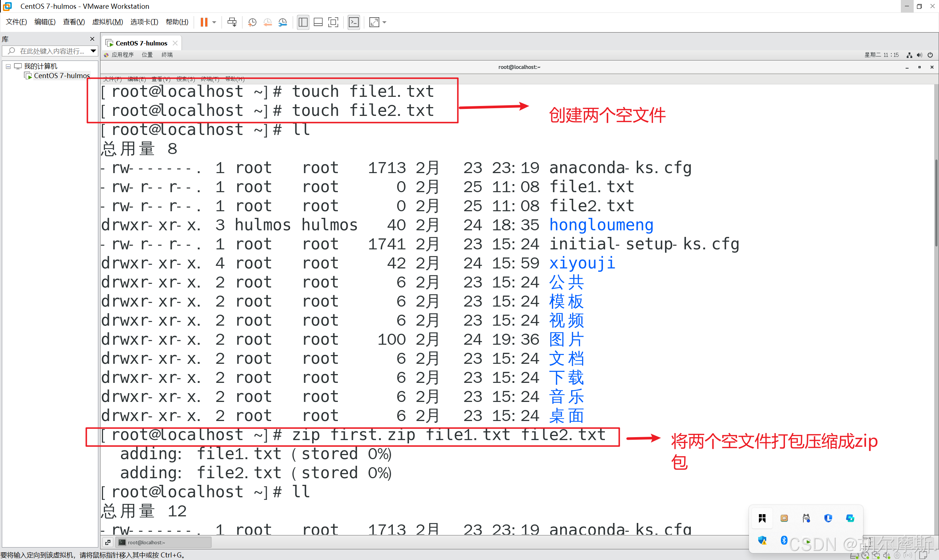Collapse the 我的计算机 tree node
The width and height of the screenshot is (939, 560).
(8, 66)
